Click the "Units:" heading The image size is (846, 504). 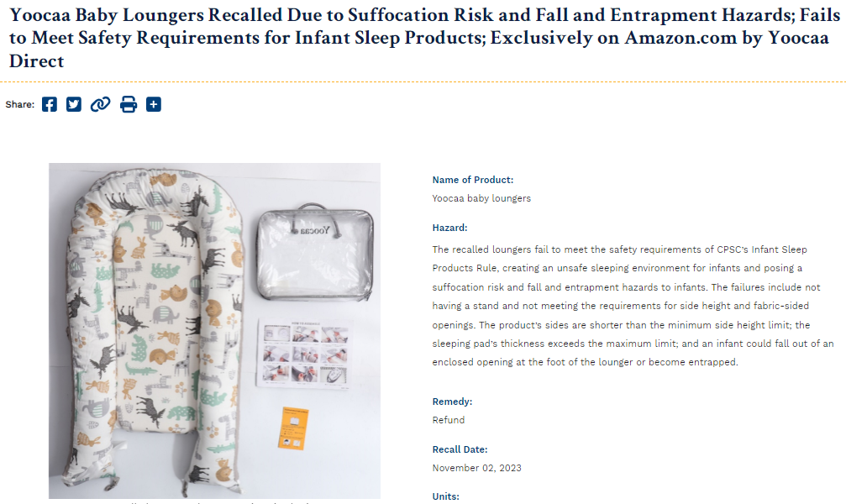tap(446, 496)
